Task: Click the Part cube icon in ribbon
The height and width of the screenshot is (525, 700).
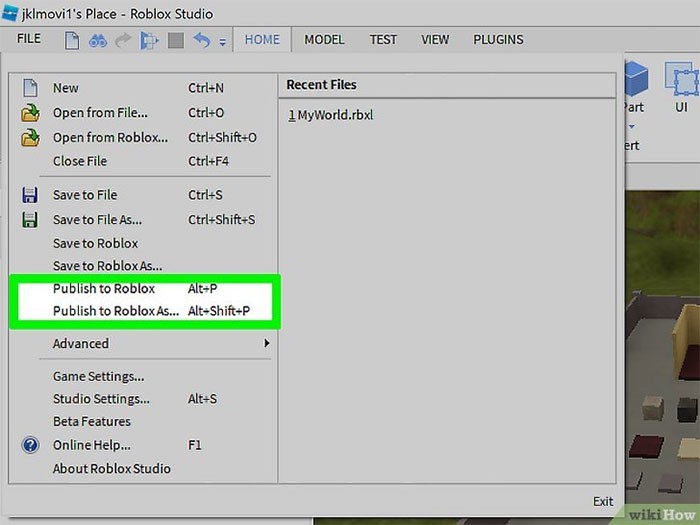Action: click(x=636, y=78)
